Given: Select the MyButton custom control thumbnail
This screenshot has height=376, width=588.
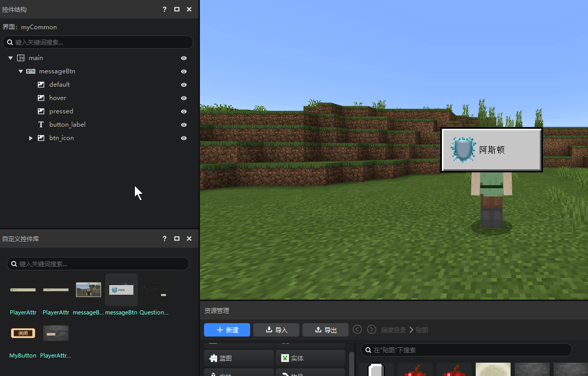Looking at the screenshot, I should 23,333.
